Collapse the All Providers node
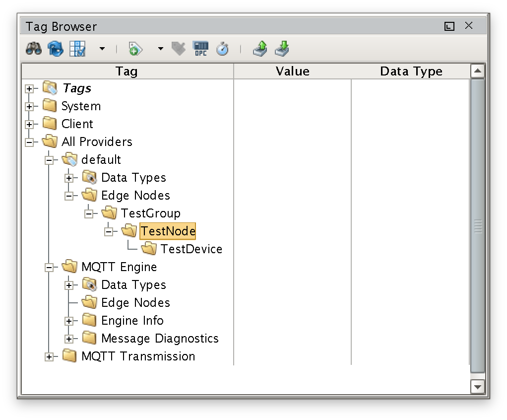Image resolution: width=507 pixels, height=420 pixels. click(29, 142)
